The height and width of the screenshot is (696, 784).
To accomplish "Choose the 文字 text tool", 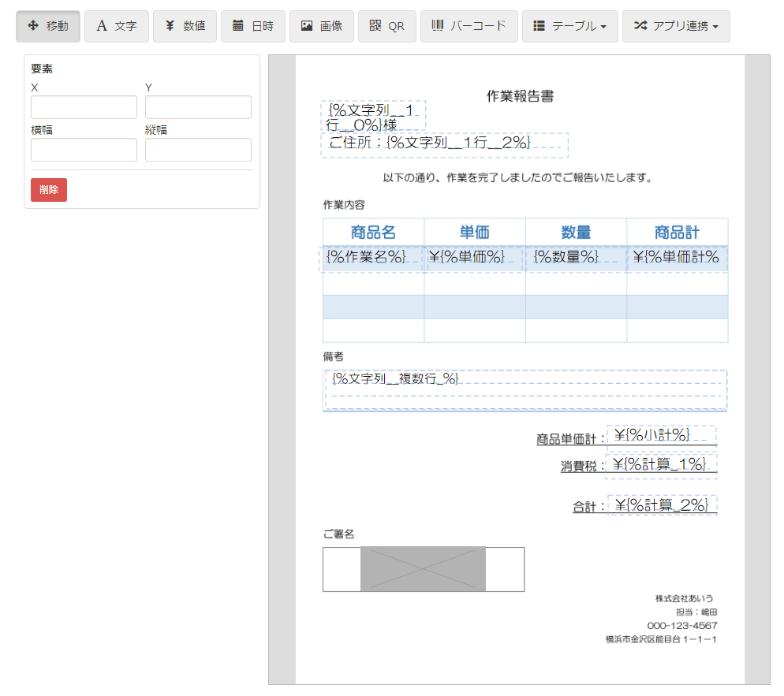I will coord(116,27).
